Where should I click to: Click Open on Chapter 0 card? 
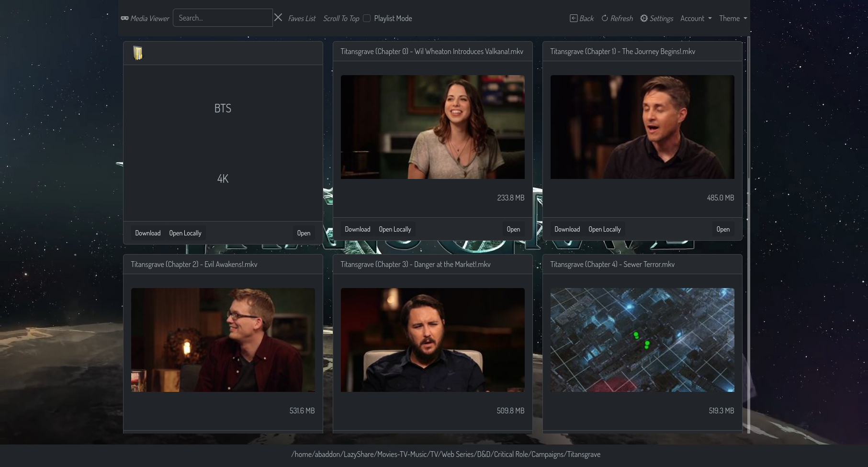(x=513, y=229)
